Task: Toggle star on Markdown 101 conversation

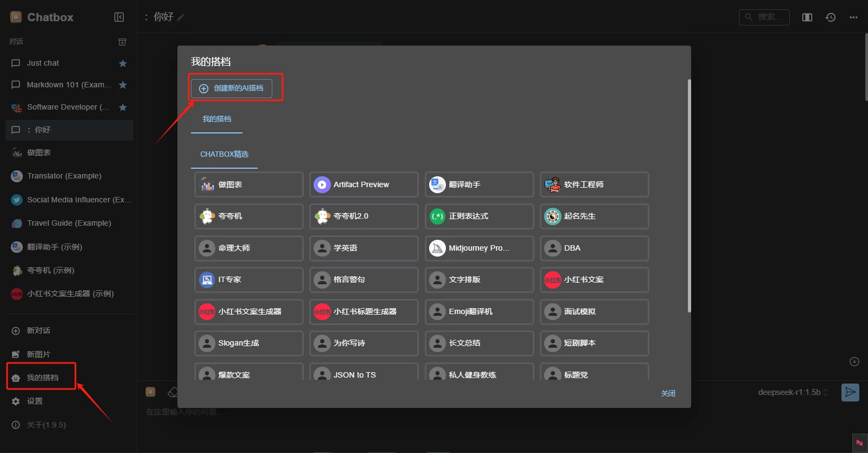Action: (x=123, y=85)
